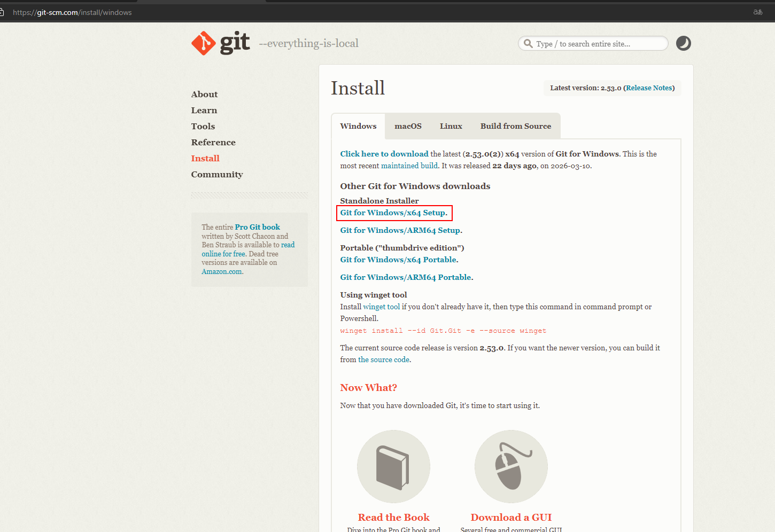Open the Amazon.com link
The height and width of the screenshot is (532, 775).
(221, 271)
